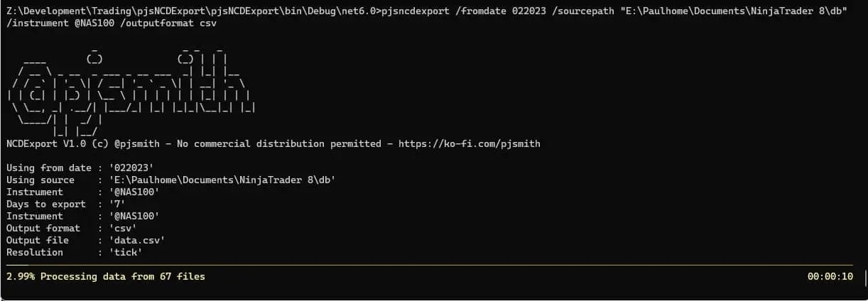Click the /instrument @NAS100 argument
This screenshot has width=868, height=301.
[x=60, y=23]
